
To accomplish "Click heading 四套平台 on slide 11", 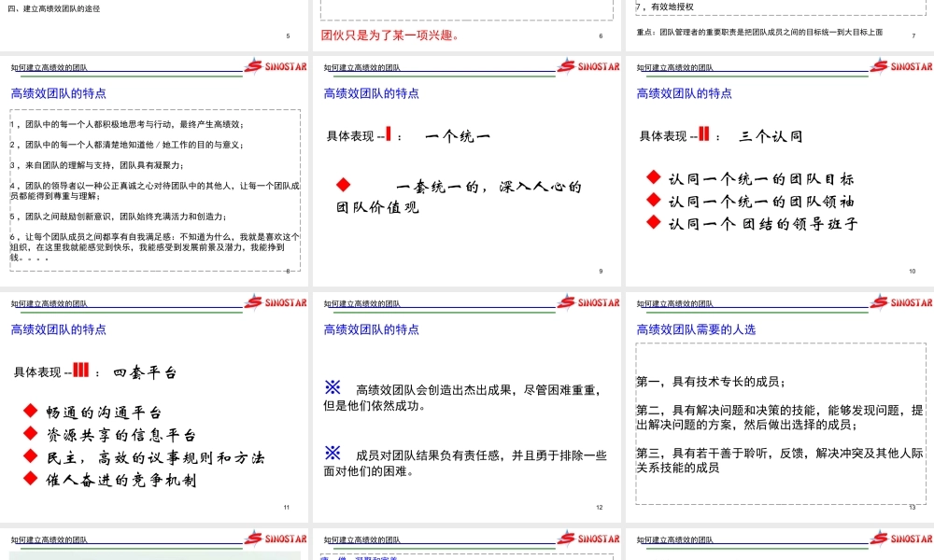I will (145, 372).
